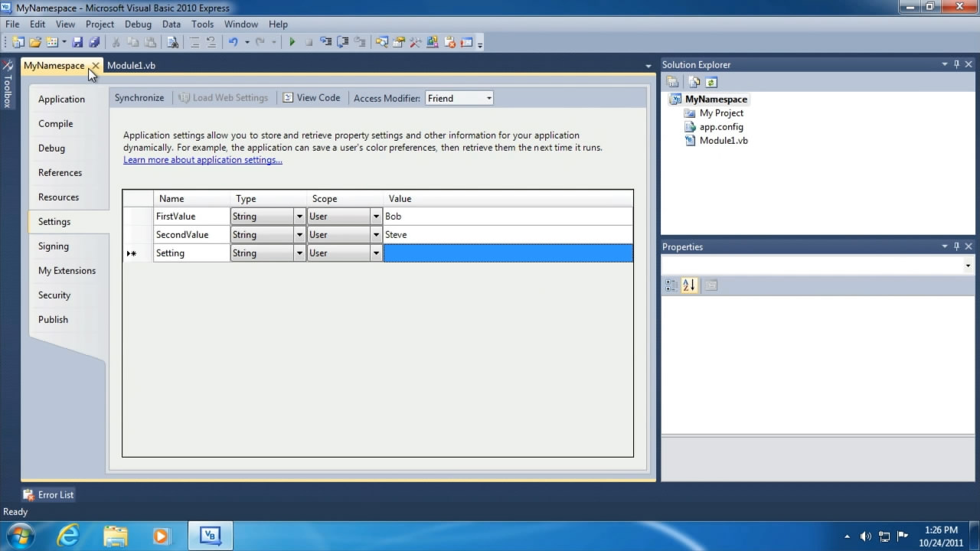Click the Copy toolbar icon
Screen dimensions: 980x551
tap(133, 42)
